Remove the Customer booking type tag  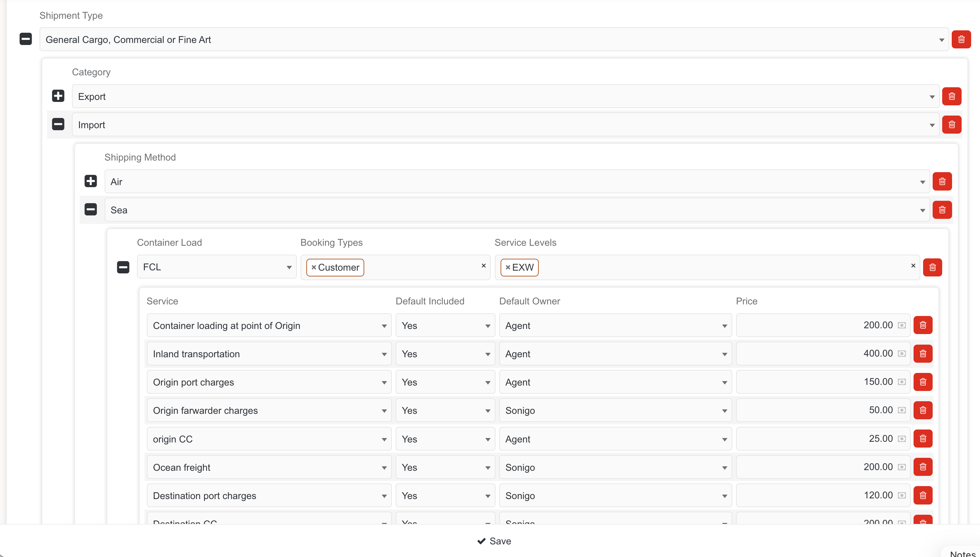click(313, 267)
